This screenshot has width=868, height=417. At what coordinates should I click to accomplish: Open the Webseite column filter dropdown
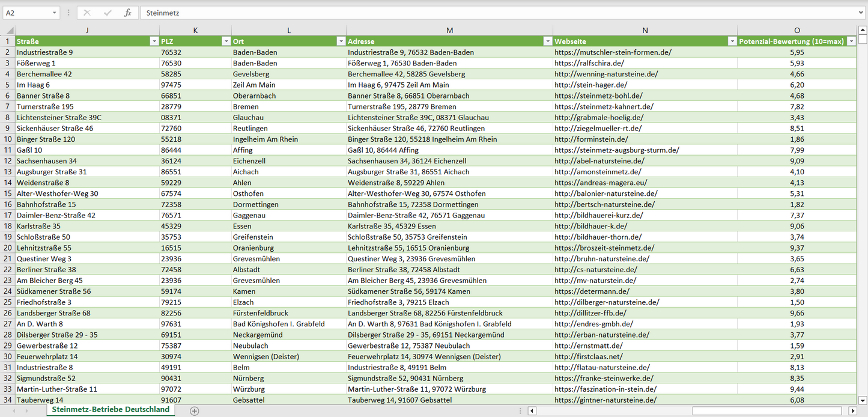[732, 41]
